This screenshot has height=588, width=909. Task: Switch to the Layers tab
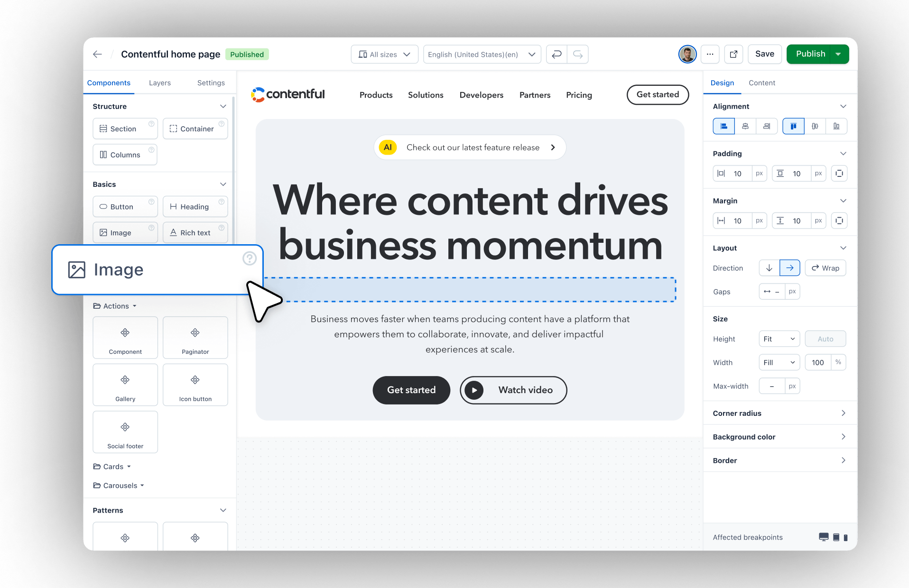(160, 83)
